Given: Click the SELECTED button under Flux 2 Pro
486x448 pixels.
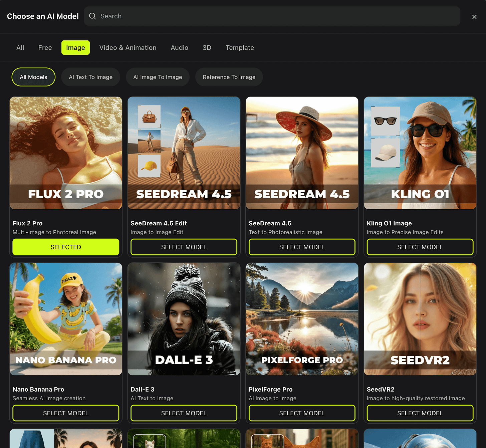Looking at the screenshot, I should 66,247.
